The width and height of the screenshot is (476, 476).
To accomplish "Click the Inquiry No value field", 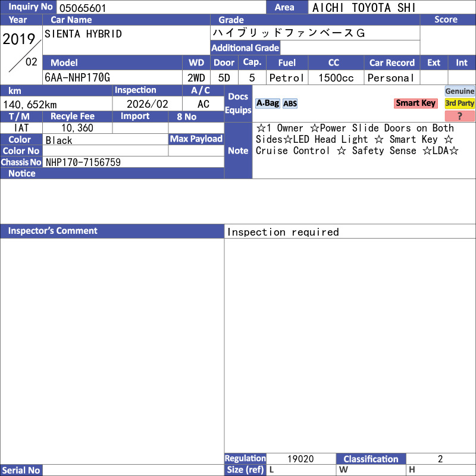I will coord(161,8).
